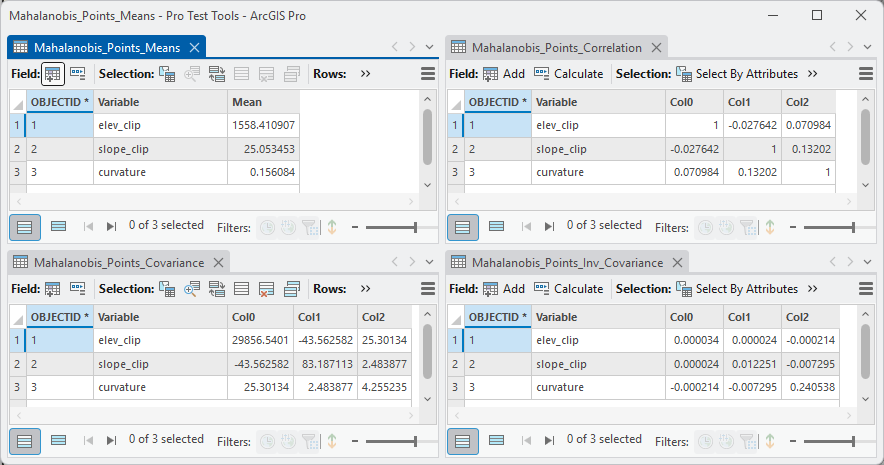
Task: Open hamburger menu of Covariance table
Action: coord(428,289)
